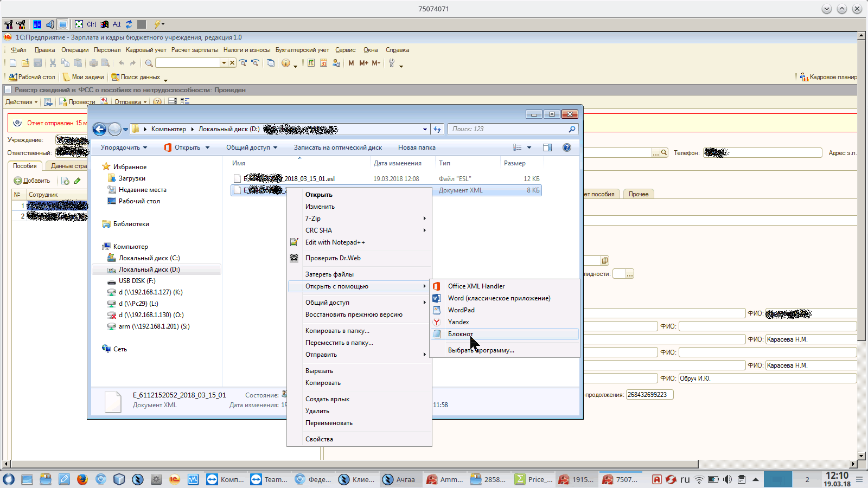868x488 pixels.
Task: Open the Calendar icon in 1C toolbar
Action: point(323,63)
